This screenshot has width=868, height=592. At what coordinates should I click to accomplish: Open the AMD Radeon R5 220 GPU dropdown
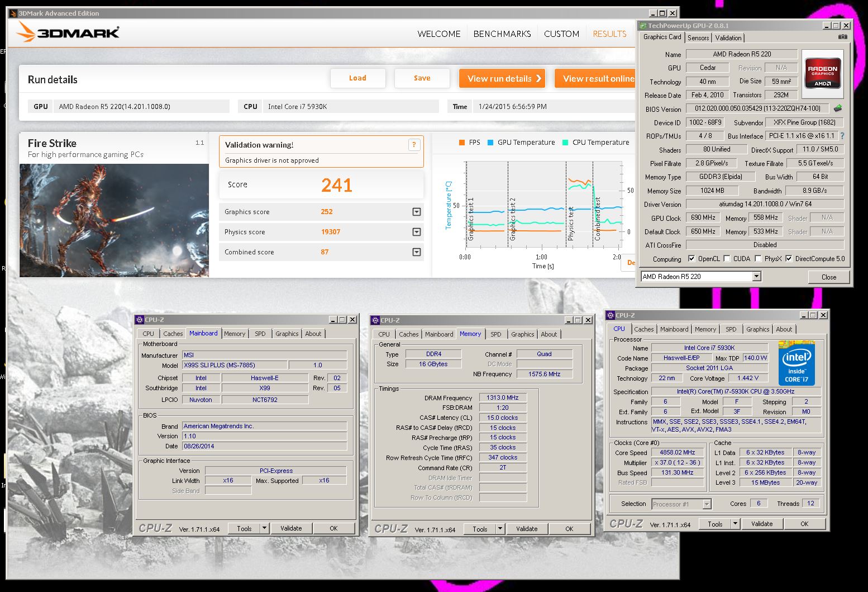(756, 276)
